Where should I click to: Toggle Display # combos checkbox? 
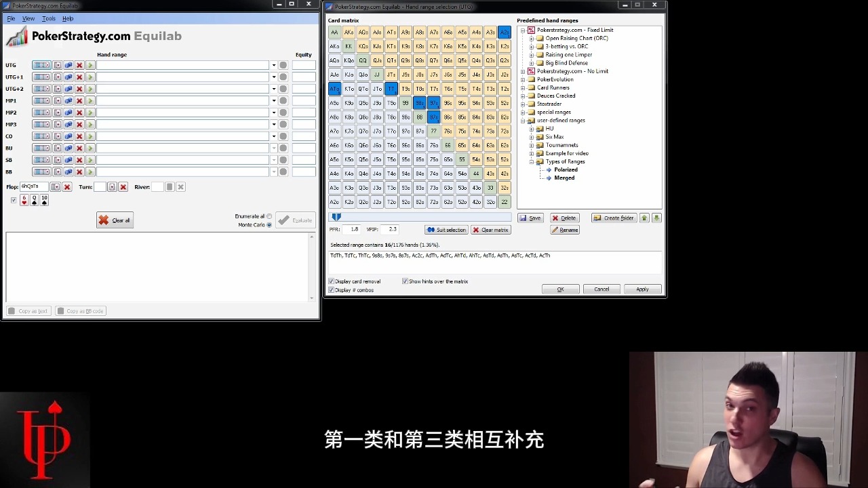tap(331, 290)
